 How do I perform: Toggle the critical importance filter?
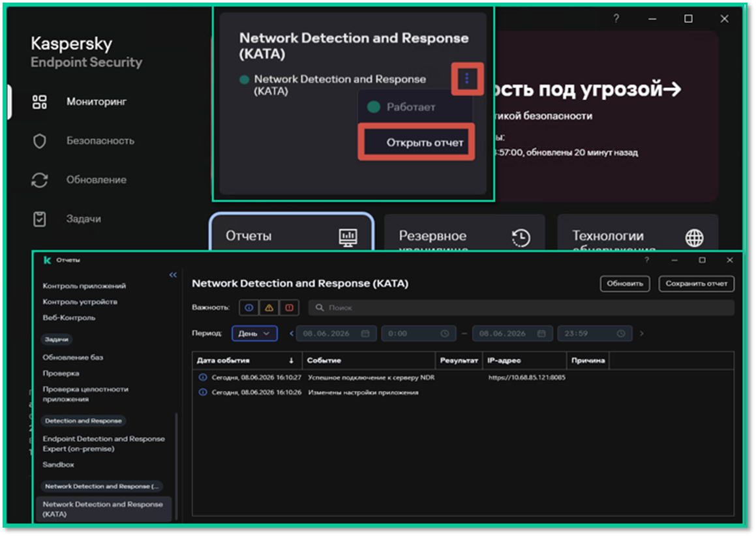[289, 308]
